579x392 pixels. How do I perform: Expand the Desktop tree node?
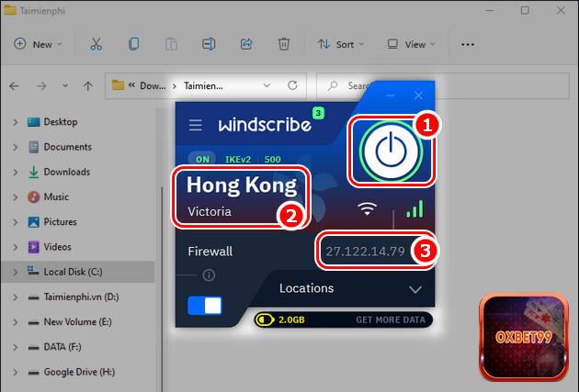pos(15,122)
